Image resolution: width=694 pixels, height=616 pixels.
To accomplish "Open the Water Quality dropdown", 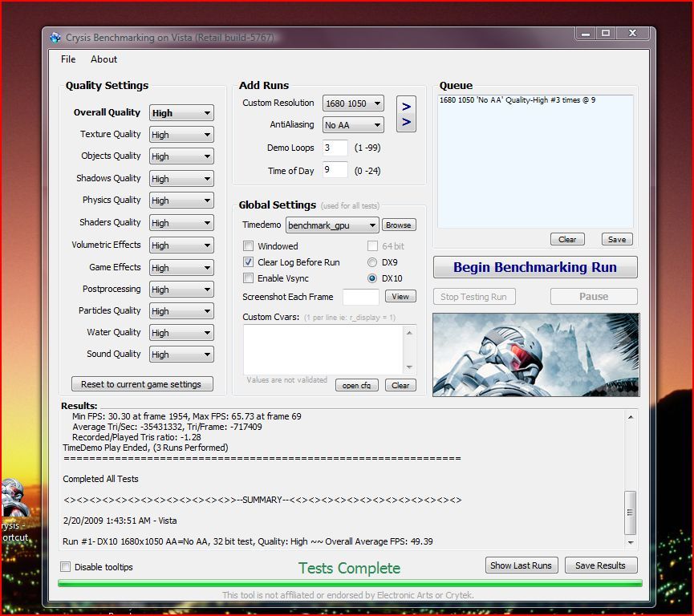I will click(181, 333).
